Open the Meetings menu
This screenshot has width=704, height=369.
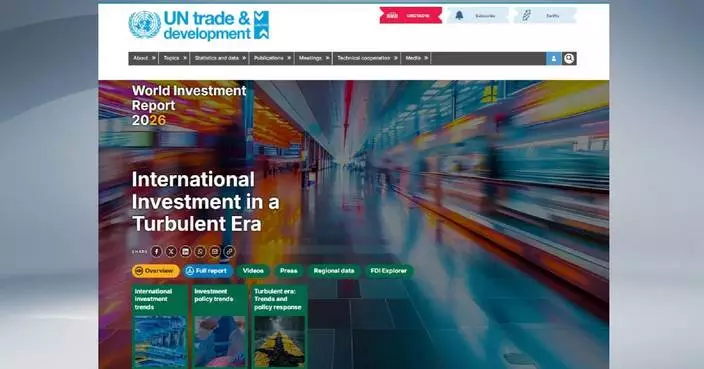point(310,58)
